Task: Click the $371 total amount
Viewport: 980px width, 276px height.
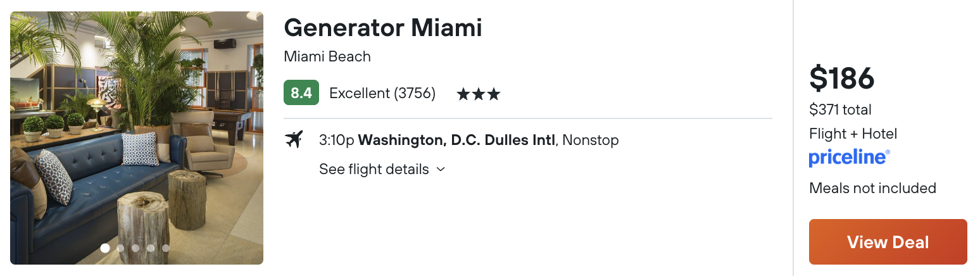Action: [x=841, y=110]
